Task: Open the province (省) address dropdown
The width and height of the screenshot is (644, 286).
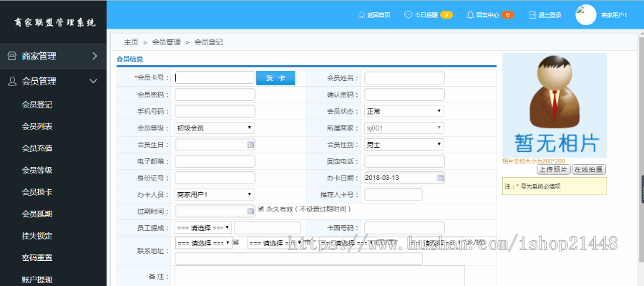Action: click(x=203, y=243)
